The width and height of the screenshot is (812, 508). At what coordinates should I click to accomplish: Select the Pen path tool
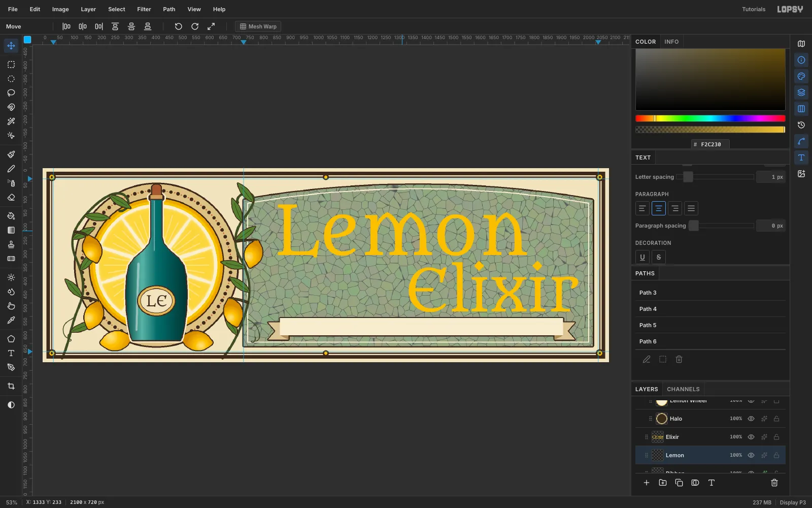point(11,367)
